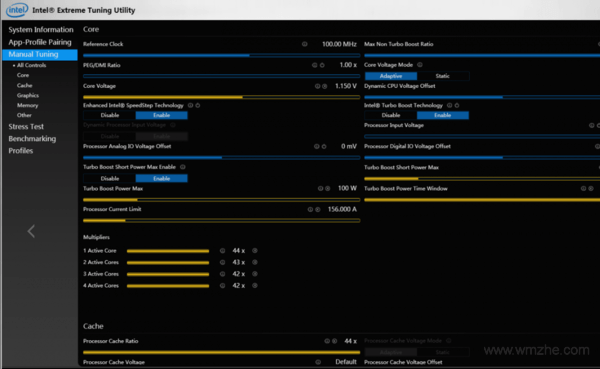Disable Turbo Boost Short Power Max

coord(110,178)
